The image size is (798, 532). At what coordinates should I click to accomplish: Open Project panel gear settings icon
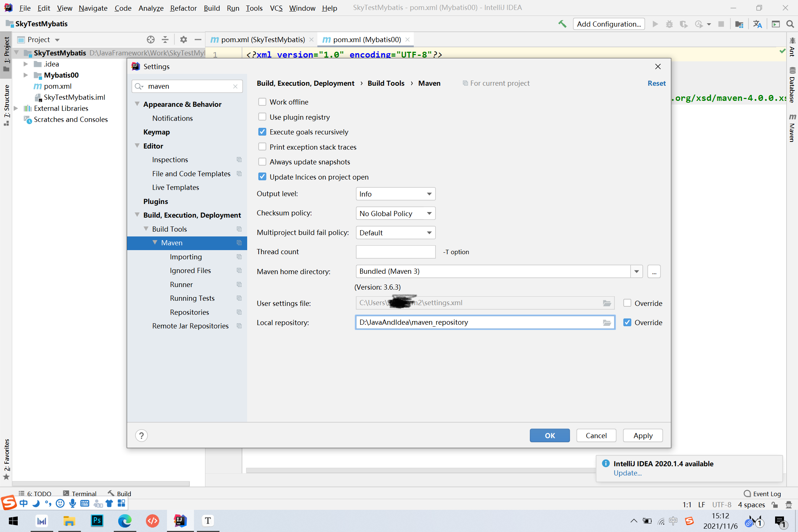(x=183, y=40)
